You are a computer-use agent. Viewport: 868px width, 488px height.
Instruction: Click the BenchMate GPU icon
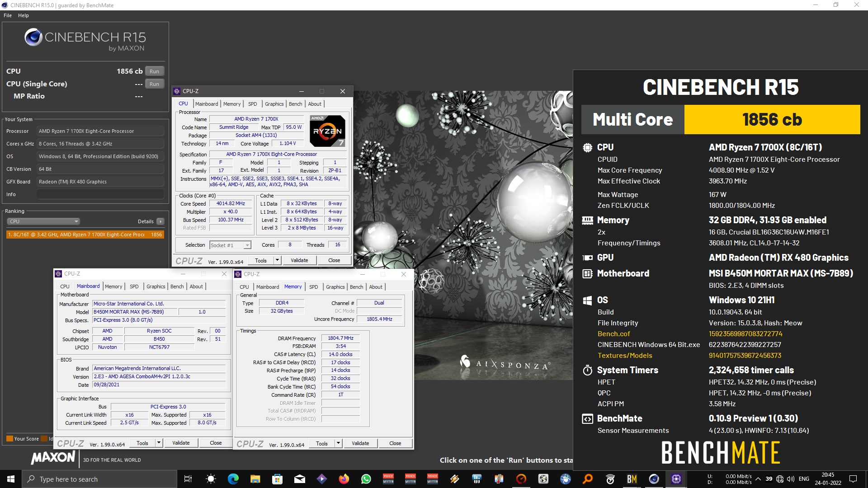click(587, 258)
